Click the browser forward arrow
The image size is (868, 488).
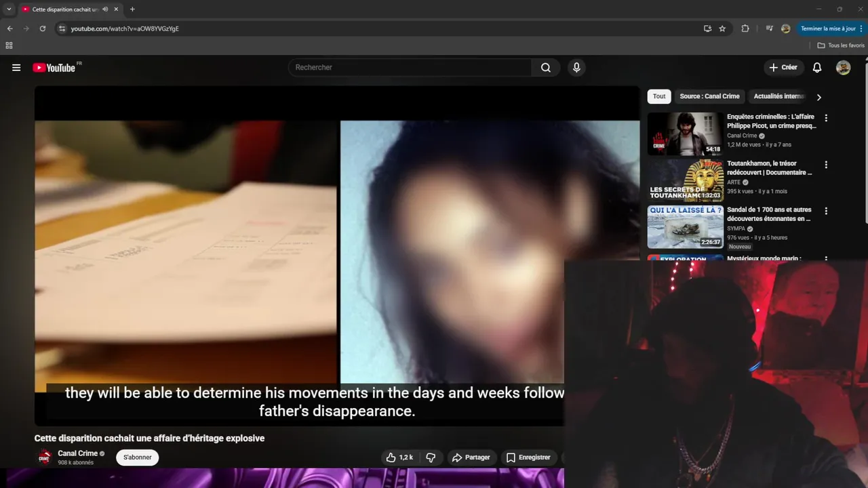(26, 28)
